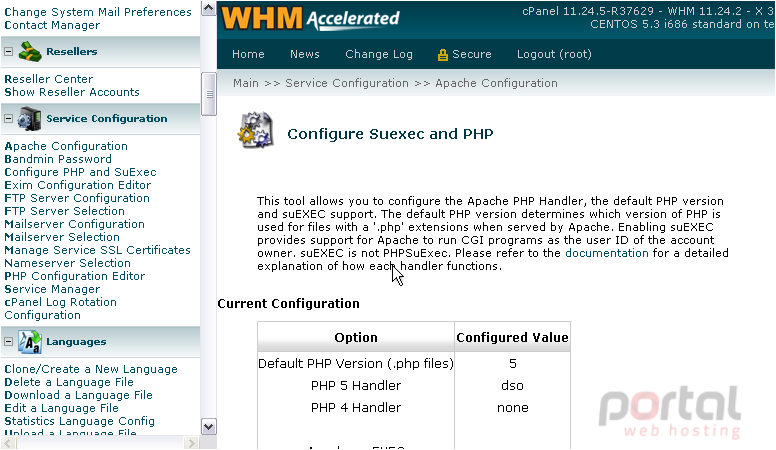
Task: Click the Service Configuration header text
Action: tap(107, 119)
